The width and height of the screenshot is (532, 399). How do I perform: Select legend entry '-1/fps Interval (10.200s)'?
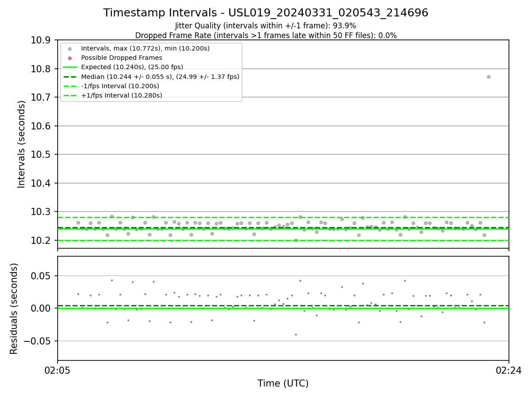point(120,86)
